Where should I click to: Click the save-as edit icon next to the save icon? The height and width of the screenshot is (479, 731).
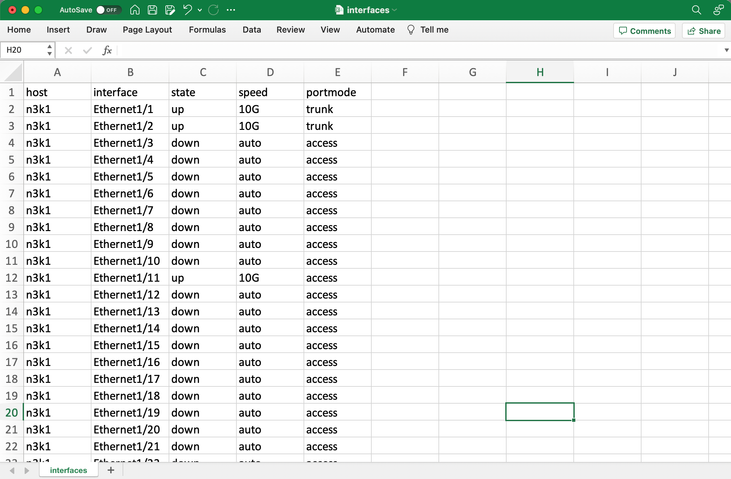point(170,10)
